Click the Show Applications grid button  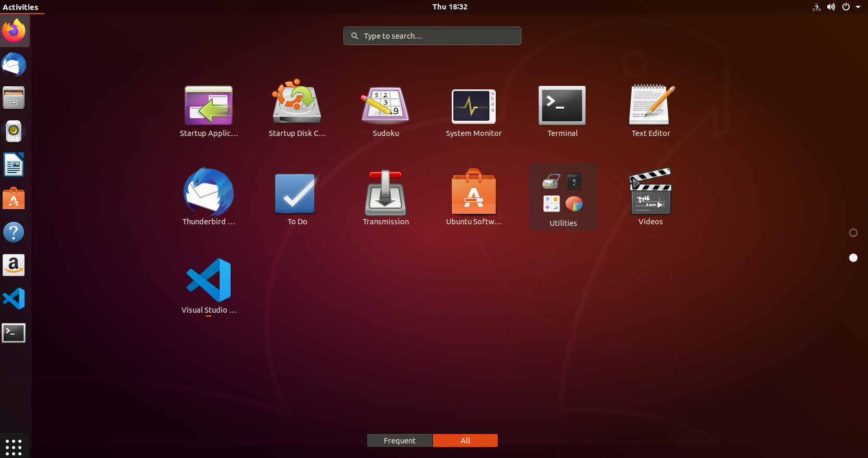pyautogui.click(x=14, y=447)
